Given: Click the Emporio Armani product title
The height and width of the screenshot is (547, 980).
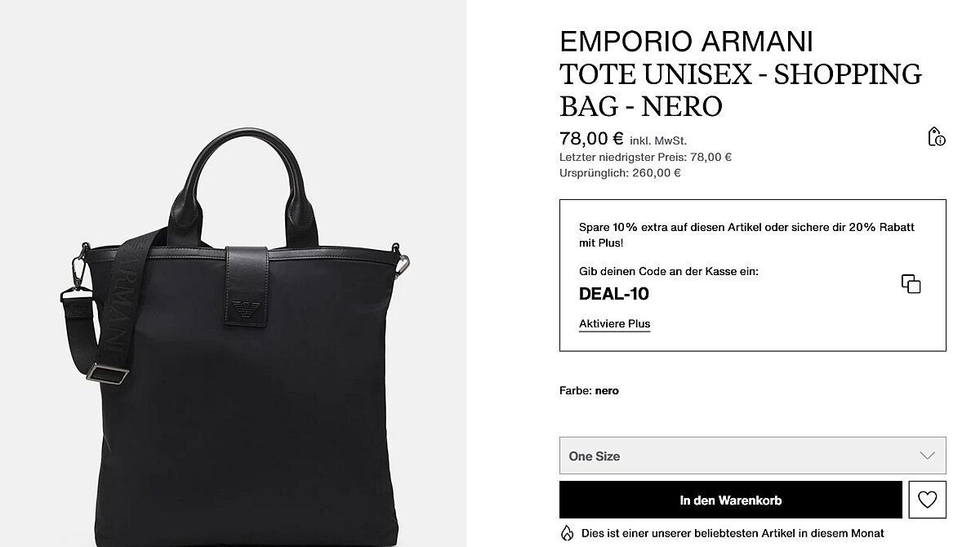Looking at the screenshot, I should (740, 73).
